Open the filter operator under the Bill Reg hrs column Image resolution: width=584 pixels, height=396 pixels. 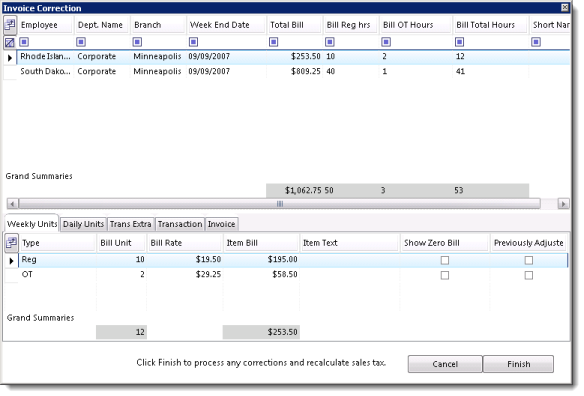tap(330, 42)
